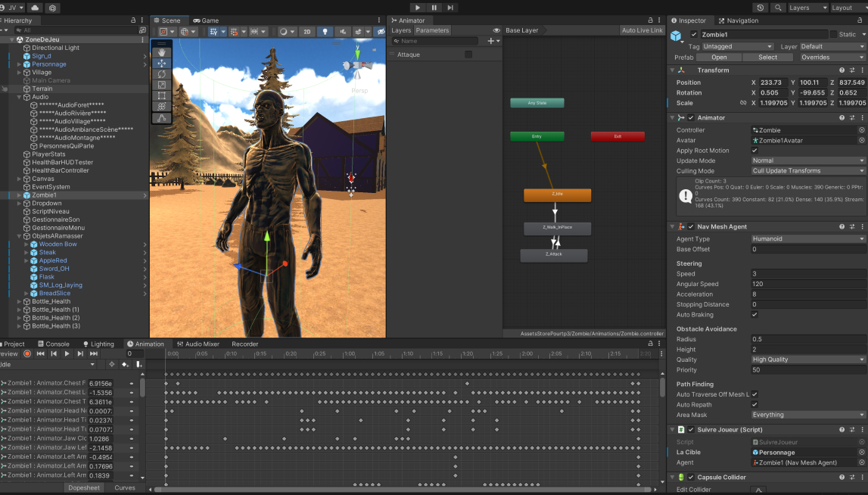Expand the Personnage object in Hierarchy
The width and height of the screenshot is (868, 495).
click(18, 64)
